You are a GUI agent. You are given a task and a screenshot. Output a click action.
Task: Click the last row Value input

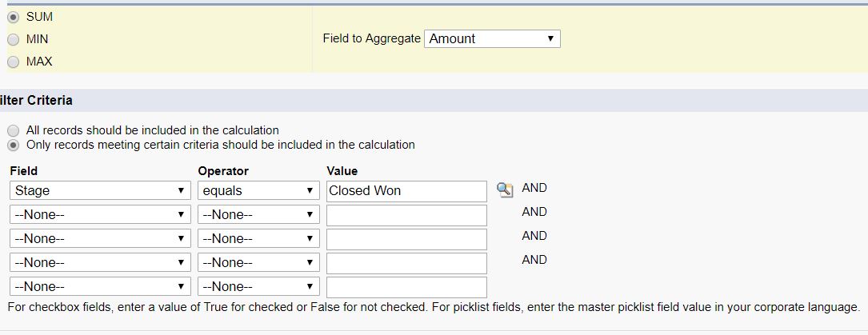click(406, 287)
